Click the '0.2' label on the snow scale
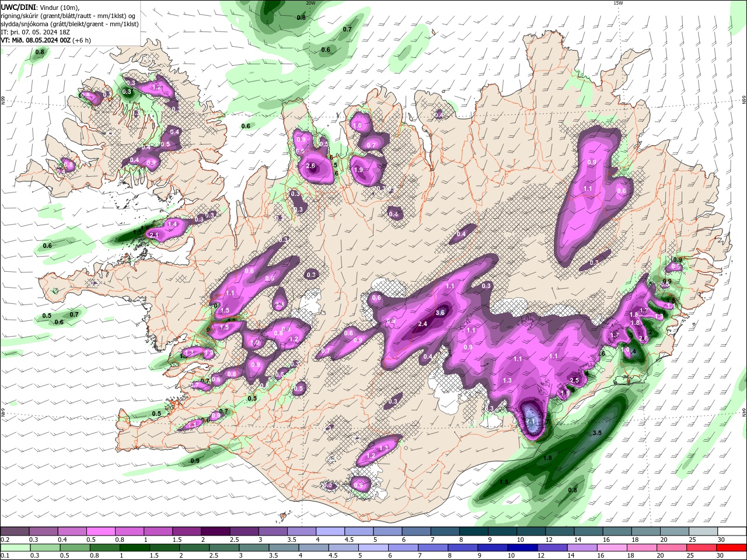Image resolution: width=747 pixels, height=560 pixels. click(5, 540)
